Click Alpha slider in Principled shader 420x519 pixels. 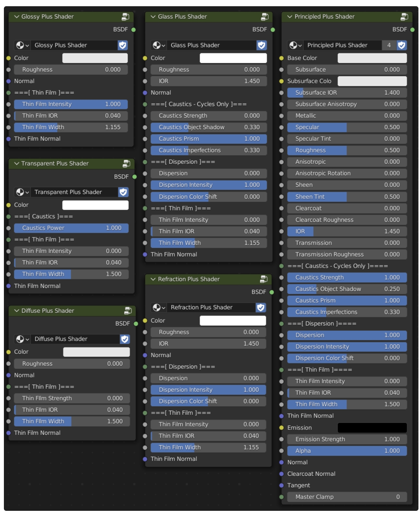click(x=347, y=451)
